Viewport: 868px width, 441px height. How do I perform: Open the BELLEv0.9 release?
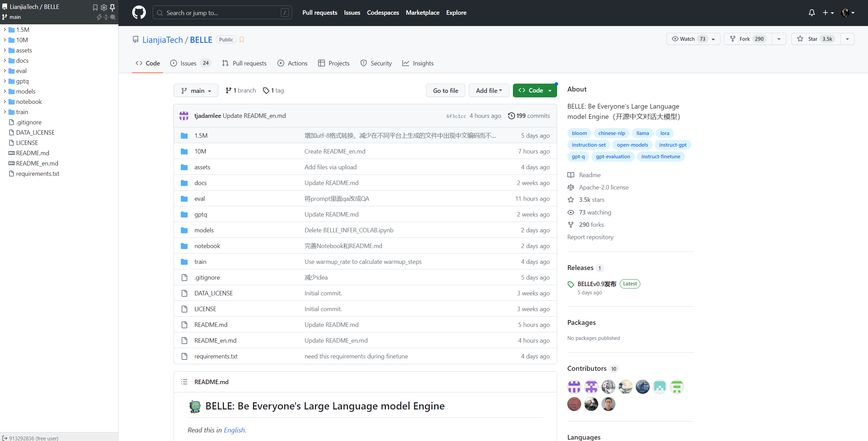pyautogui.click(x=597, y=284)
